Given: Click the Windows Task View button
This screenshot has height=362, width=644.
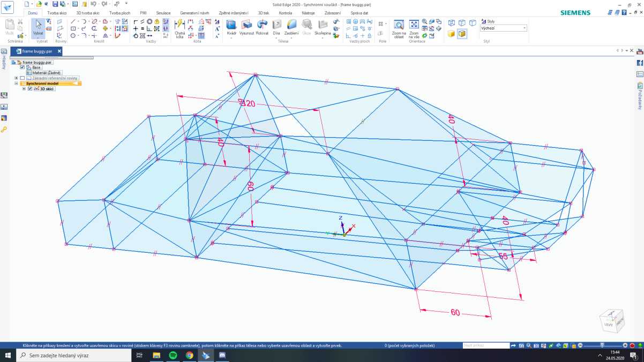Looking at the screenshot, I should click(139, 355).
